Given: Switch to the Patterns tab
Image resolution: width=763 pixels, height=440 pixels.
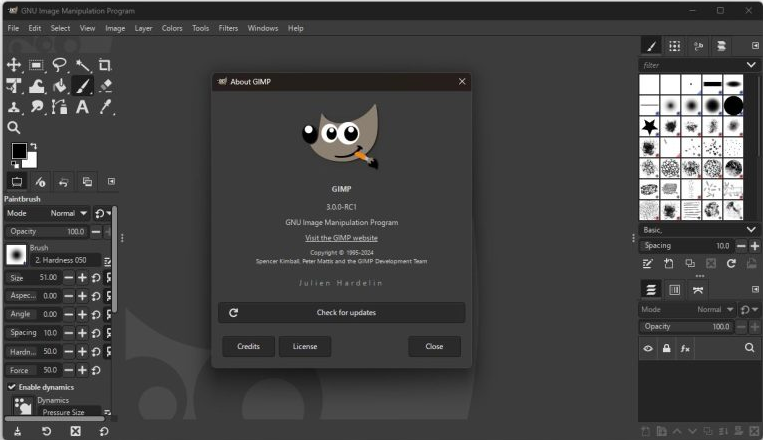Looking at the screenshot, I should click(x=674, y=46).
